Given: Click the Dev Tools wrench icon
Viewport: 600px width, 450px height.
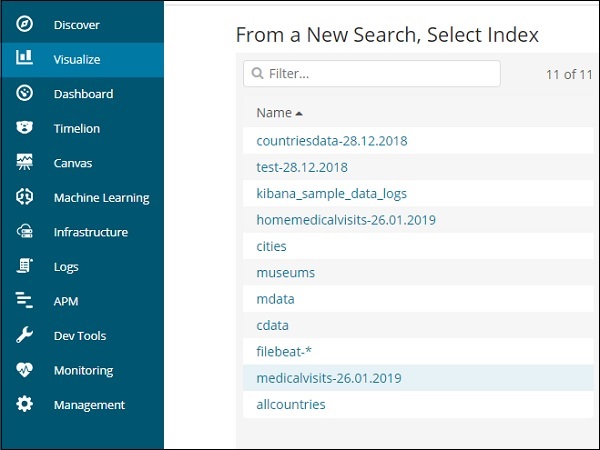Looking at the screenshot, I should (x=25, y=336).
